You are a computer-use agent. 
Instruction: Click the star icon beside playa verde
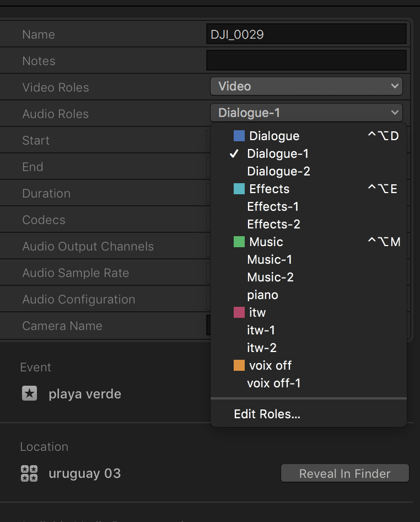point(29,393)
